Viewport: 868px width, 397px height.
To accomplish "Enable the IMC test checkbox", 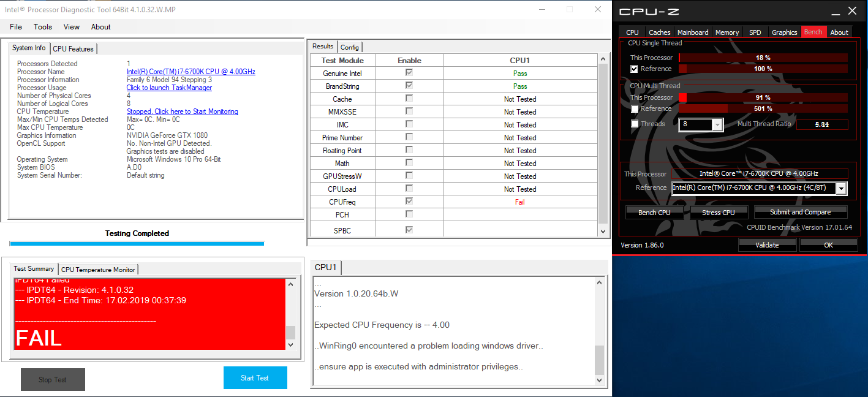I will pos(409,124).
